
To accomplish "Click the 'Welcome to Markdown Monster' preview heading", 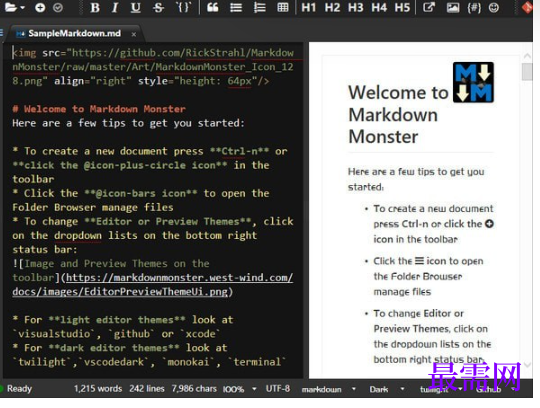I will (x=398, y=115).
